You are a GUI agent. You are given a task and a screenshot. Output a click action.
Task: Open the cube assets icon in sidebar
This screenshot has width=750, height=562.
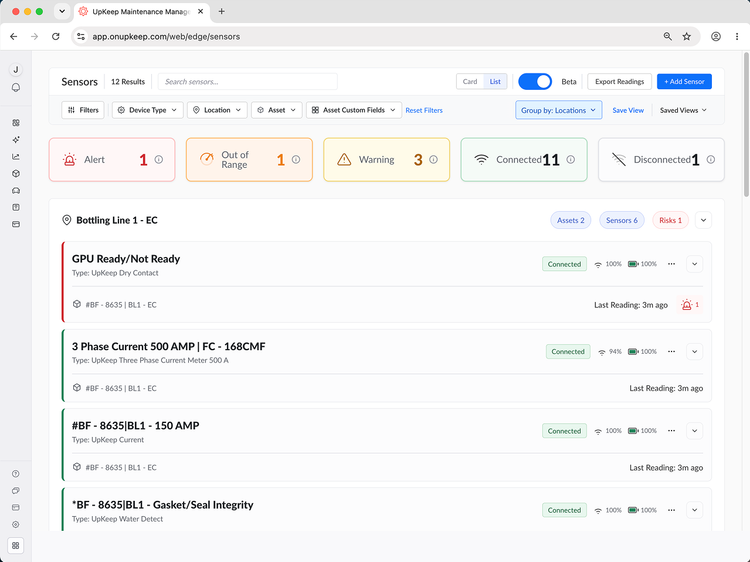[16, 174]
